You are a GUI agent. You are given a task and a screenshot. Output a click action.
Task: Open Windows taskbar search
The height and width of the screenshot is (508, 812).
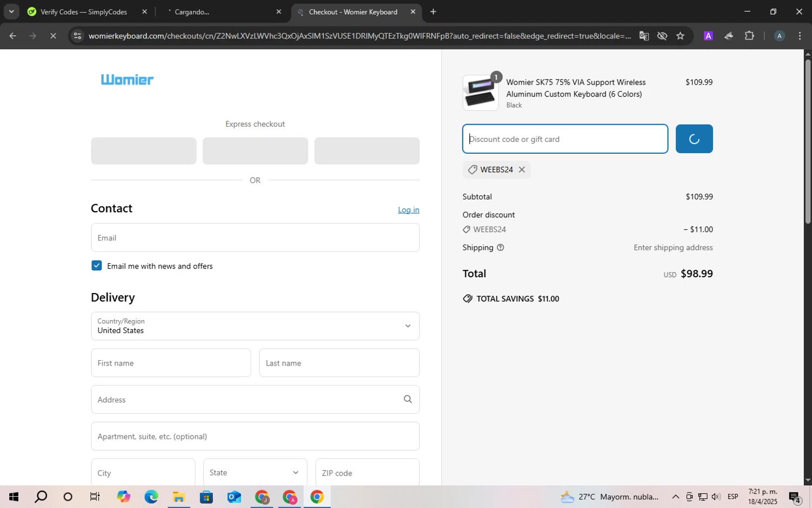(x=41, y=497)
